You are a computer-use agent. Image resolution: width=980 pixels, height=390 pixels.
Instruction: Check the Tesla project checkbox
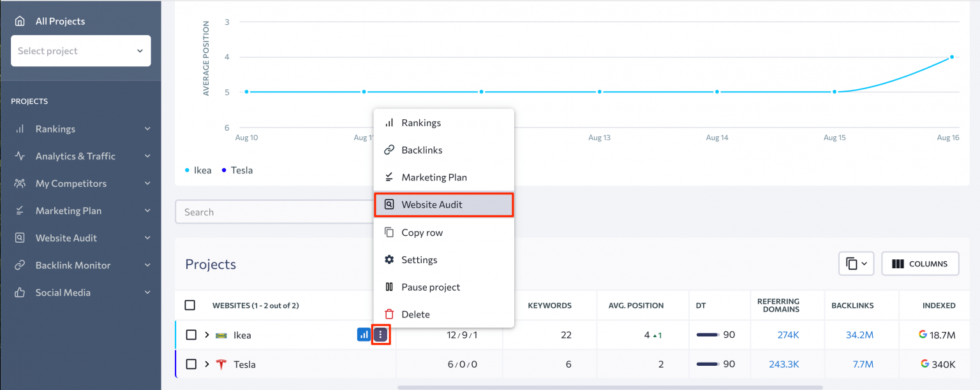click(191, 365)
